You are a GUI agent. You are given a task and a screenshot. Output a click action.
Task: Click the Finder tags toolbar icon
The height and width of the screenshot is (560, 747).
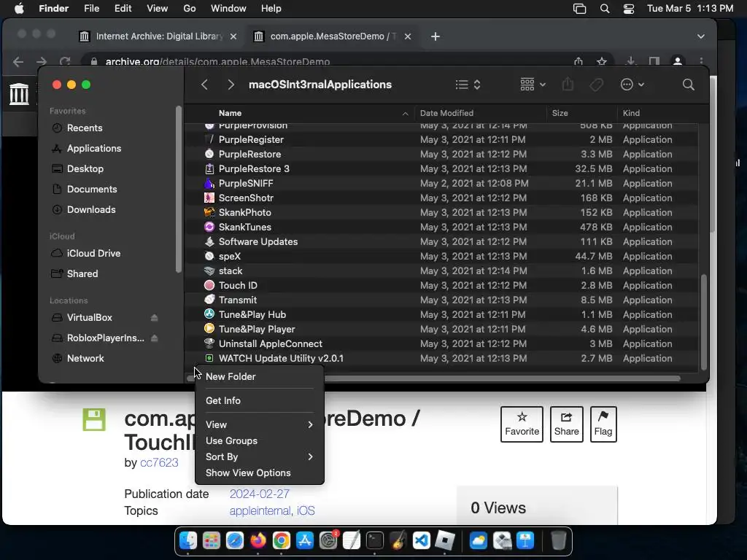(x=596, y=85)
